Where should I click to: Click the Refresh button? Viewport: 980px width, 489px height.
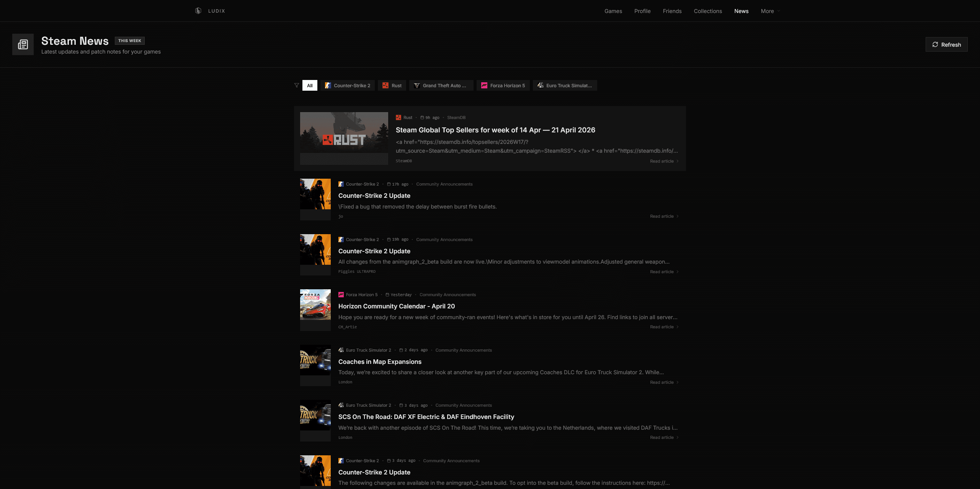pyautogui.click(x=946, y=44)
